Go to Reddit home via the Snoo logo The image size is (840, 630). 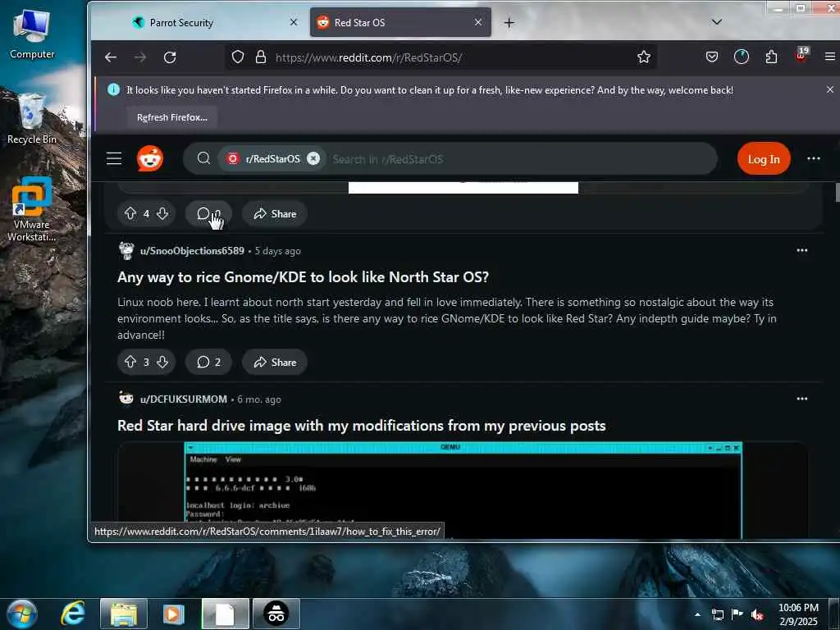(x=150, y=158)
